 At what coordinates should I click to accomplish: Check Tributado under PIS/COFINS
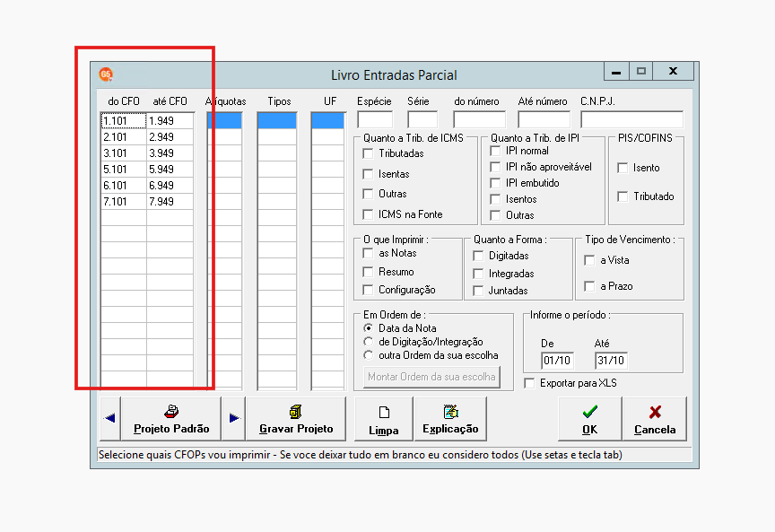[x=623, y=196]
